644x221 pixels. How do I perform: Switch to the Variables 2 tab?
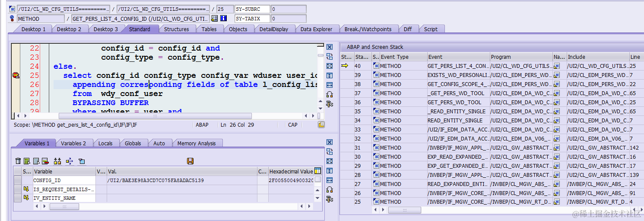[73, 143]
